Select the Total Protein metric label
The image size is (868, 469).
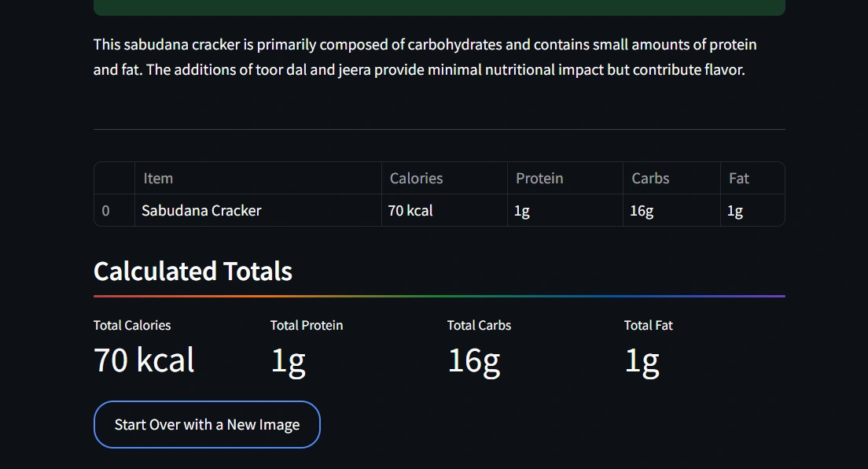[307, 325]
